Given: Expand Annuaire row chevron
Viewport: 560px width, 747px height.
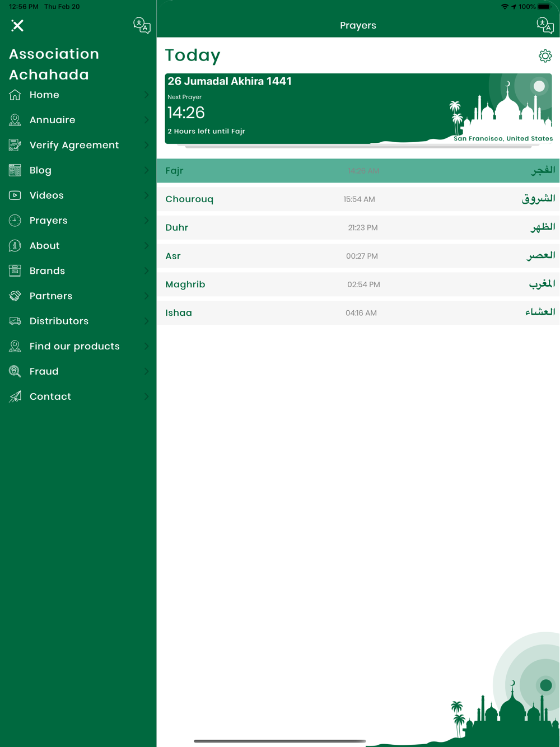Looking at the screenshot, I should [147, 120].
